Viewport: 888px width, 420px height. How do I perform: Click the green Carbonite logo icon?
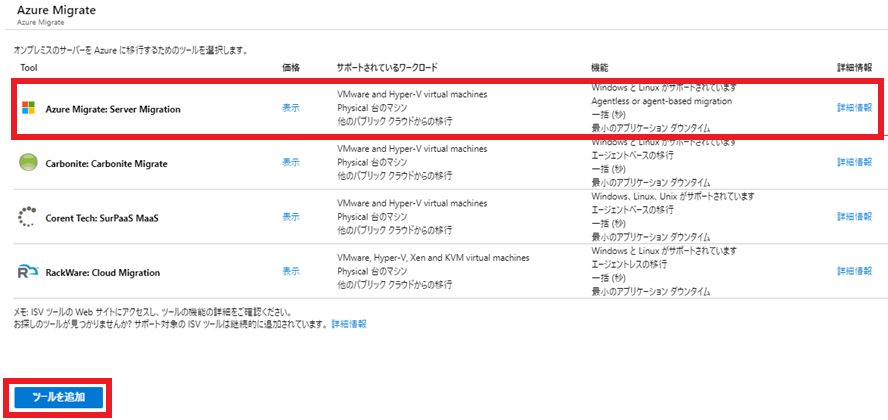coord(28,162)
